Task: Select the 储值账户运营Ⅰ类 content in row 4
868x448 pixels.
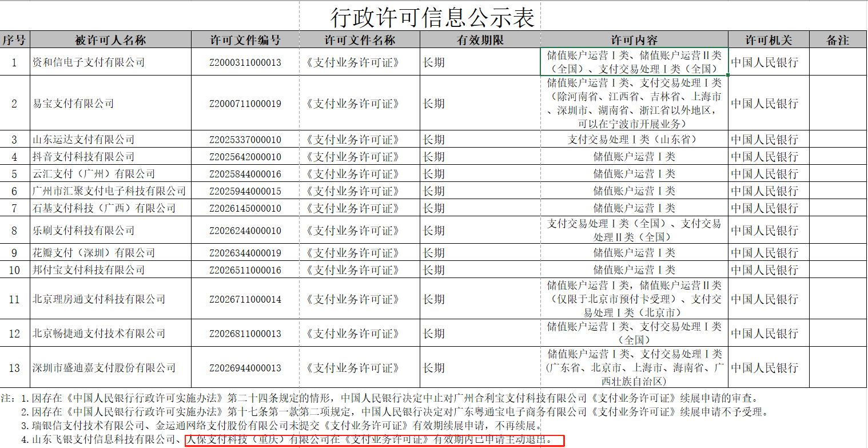Action: 634,156
